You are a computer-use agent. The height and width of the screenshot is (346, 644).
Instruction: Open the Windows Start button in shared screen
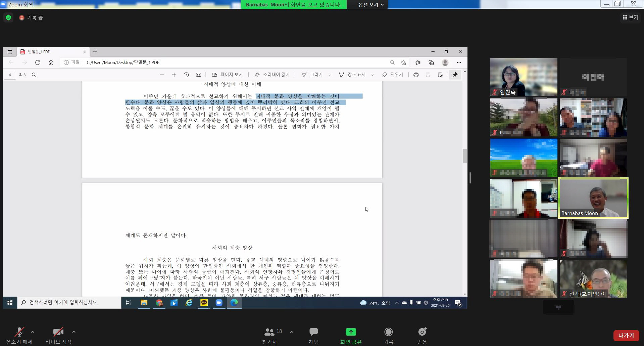point(10,303)
